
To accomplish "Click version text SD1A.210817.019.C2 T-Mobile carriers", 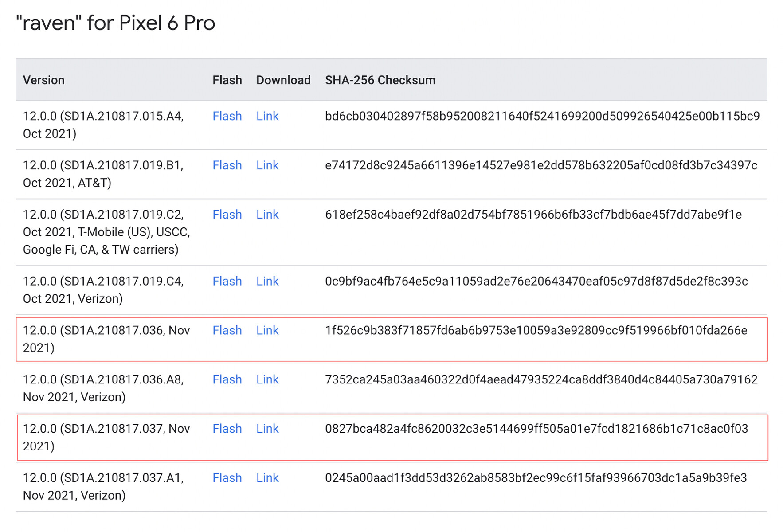I will click(x=106, y=232).
